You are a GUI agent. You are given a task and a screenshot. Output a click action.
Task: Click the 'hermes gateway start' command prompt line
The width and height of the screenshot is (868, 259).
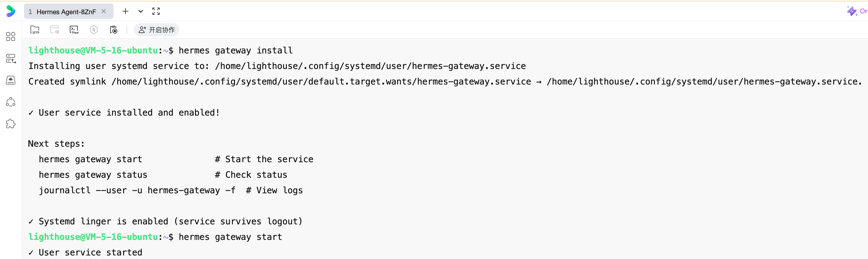click(x=230, y=237)
